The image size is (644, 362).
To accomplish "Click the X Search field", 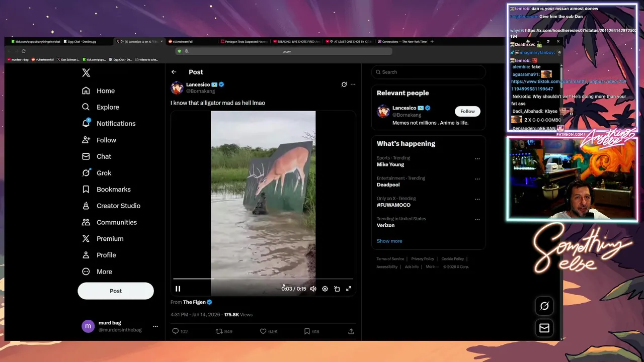I will coord(429,72).
